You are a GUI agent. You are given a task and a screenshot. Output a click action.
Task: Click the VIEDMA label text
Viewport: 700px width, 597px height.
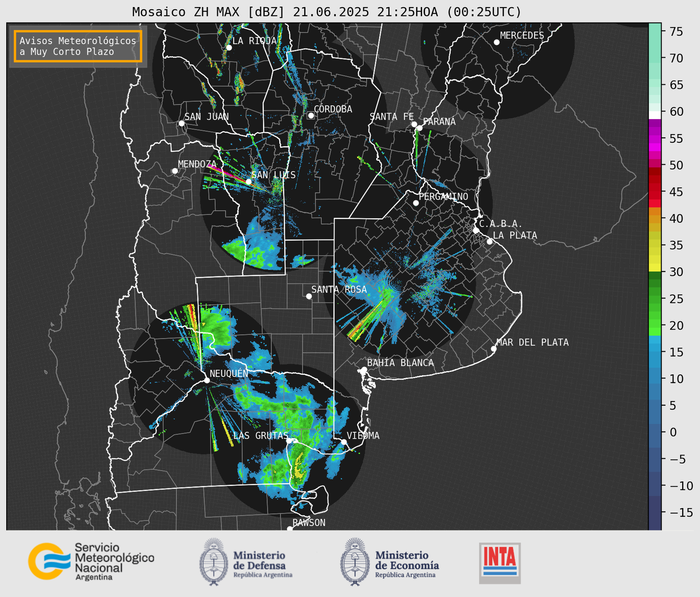(363, 436)
